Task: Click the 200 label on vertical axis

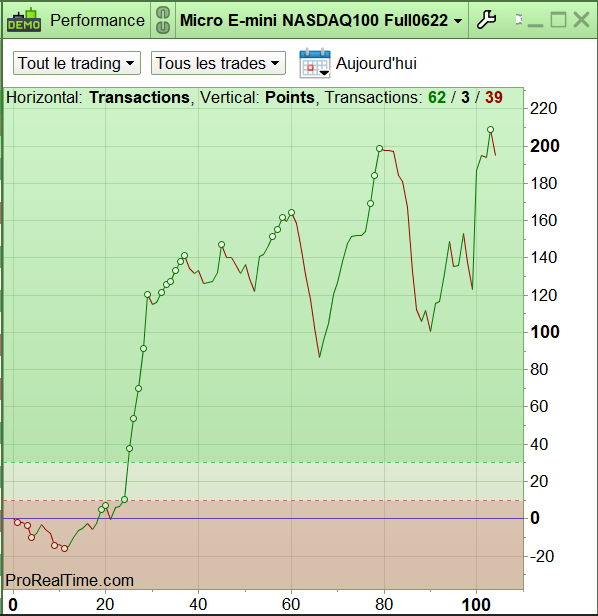Action: [544, 146]
